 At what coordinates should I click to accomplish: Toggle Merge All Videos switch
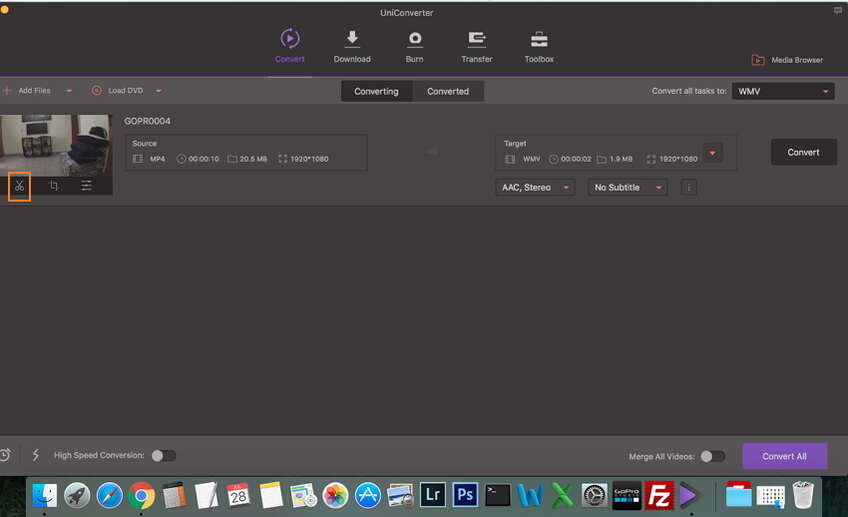tap(712, 456)
